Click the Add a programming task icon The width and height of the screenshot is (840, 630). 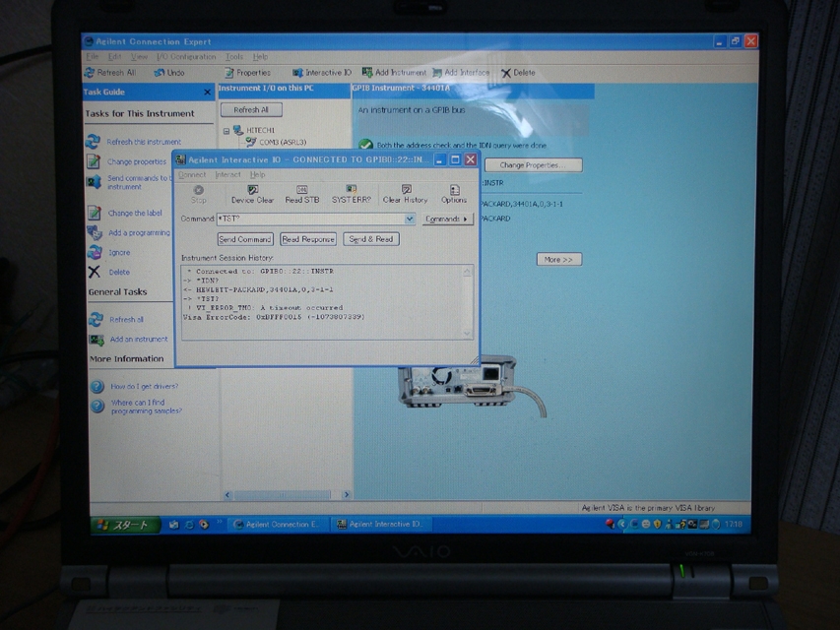(95, 232)
